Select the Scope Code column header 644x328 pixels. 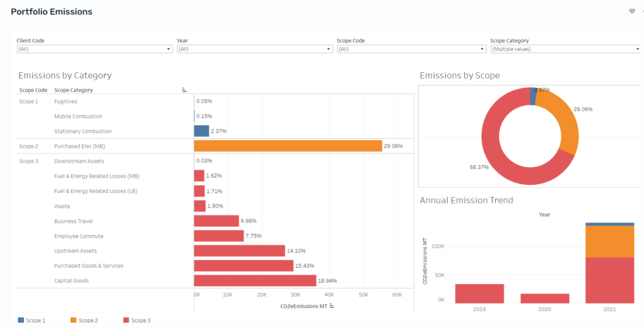(33, 90)
